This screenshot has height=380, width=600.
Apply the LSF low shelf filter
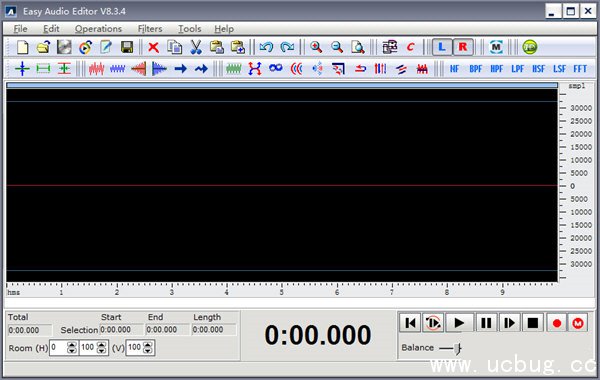[x=559, y=69]
